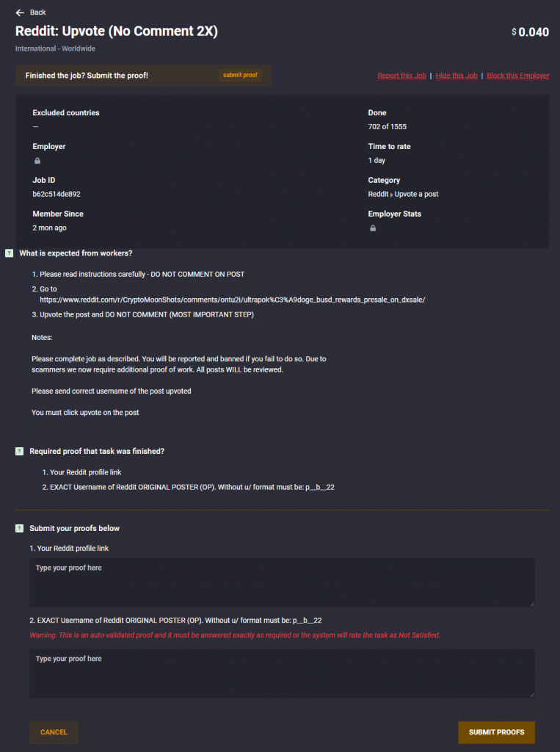The width and height of the screenshot is (560, 752).
Task: Click help icon beside 'Required proof that task was finished?'
Action: [x=19, y=452]
